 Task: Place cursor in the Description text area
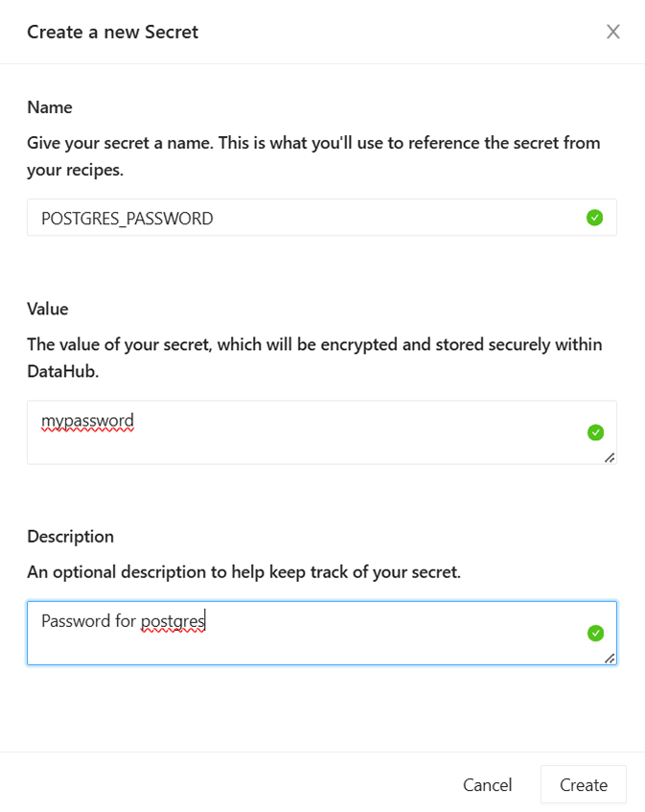[307, 640]
